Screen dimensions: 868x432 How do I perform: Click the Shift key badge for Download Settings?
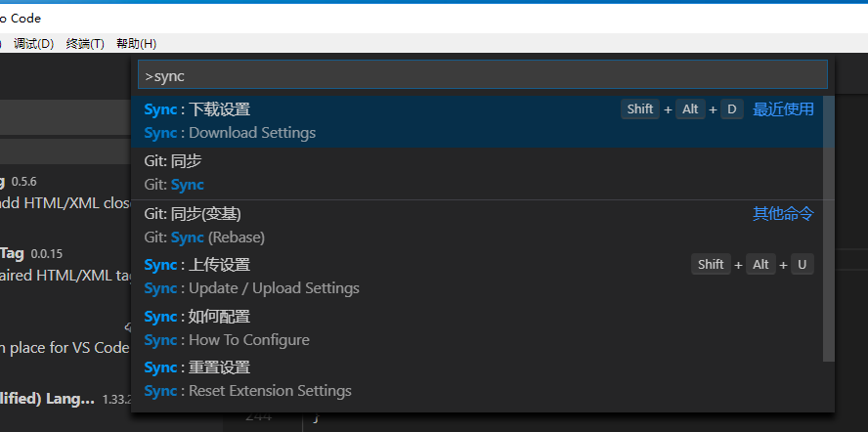[640, 109]
